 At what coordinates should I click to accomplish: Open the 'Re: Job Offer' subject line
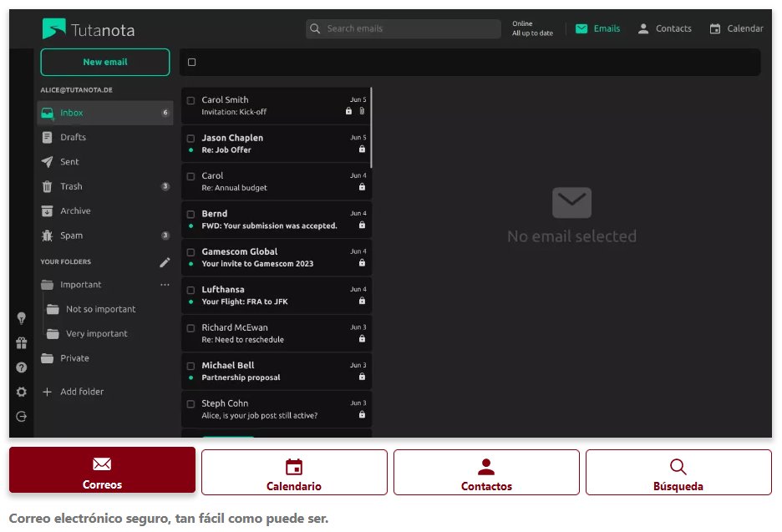click(226, 149)
